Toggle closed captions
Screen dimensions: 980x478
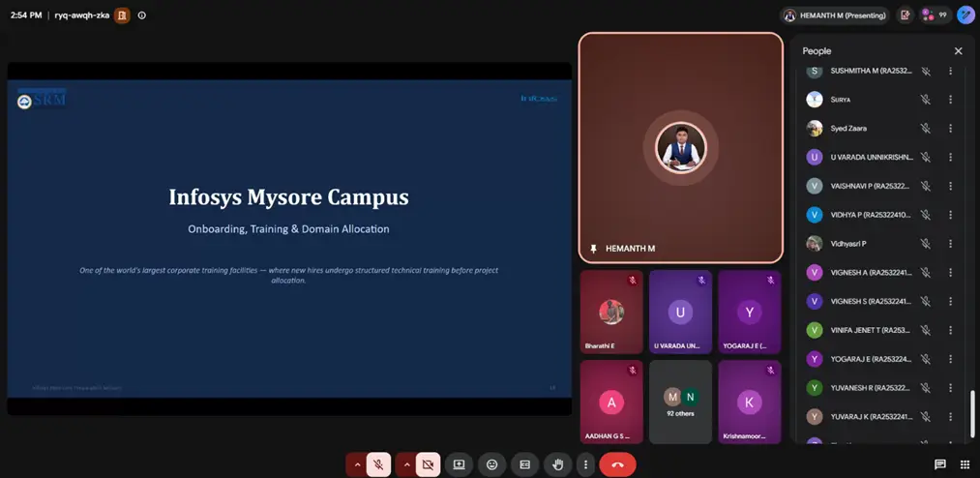tap(525, 464)
